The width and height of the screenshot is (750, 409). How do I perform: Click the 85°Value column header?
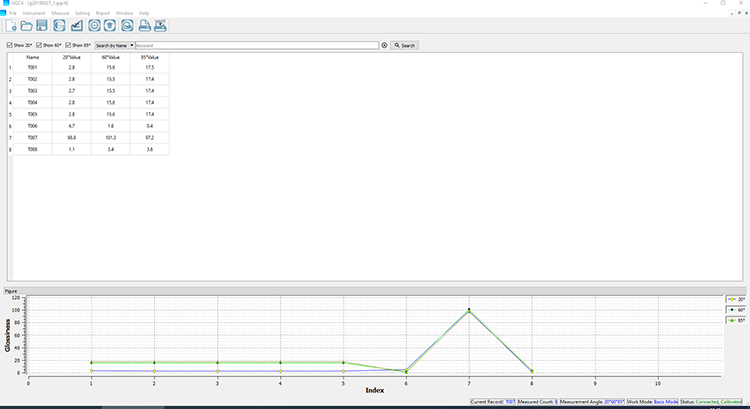[150, 57]
